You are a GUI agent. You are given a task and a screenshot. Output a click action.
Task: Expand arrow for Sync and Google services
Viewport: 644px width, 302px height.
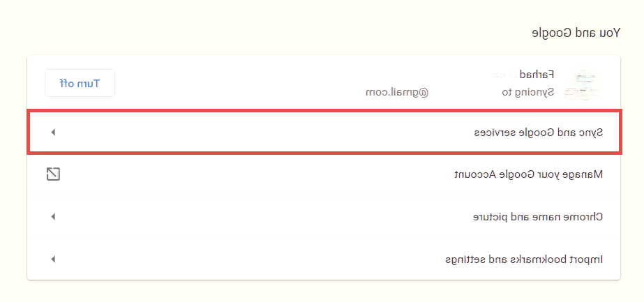tap(53, 132)
